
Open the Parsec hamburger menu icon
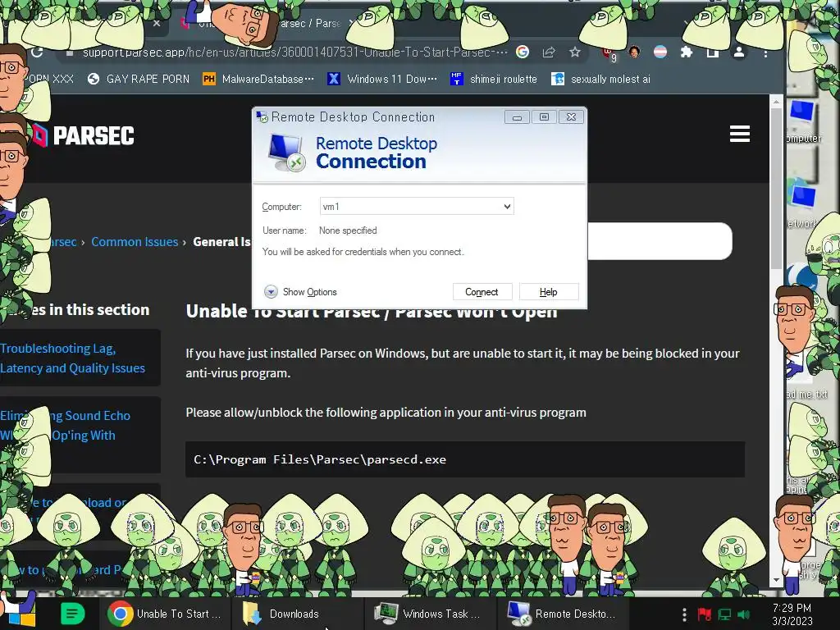[739, 134]
